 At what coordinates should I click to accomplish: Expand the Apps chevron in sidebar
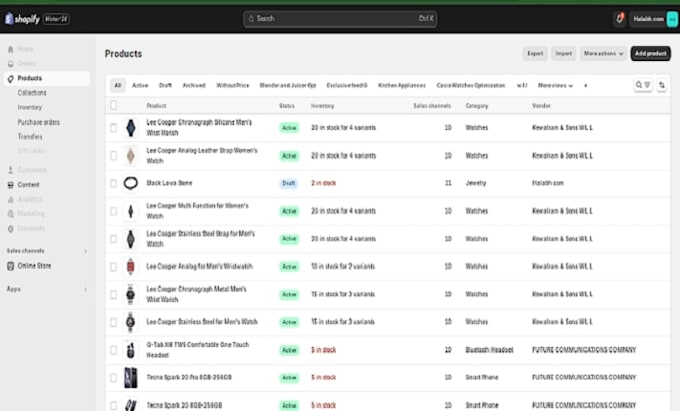click(85, 289)
